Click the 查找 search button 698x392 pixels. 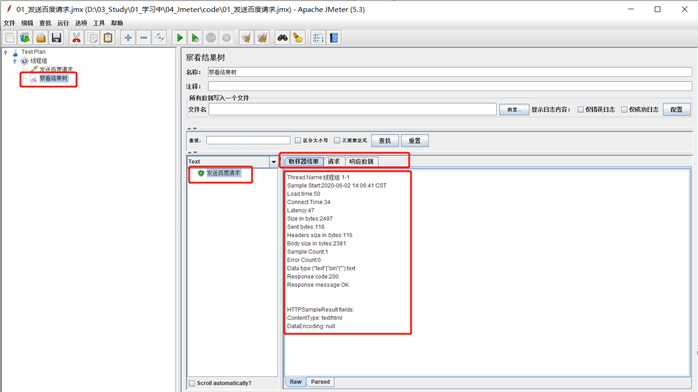click(385, 141)
